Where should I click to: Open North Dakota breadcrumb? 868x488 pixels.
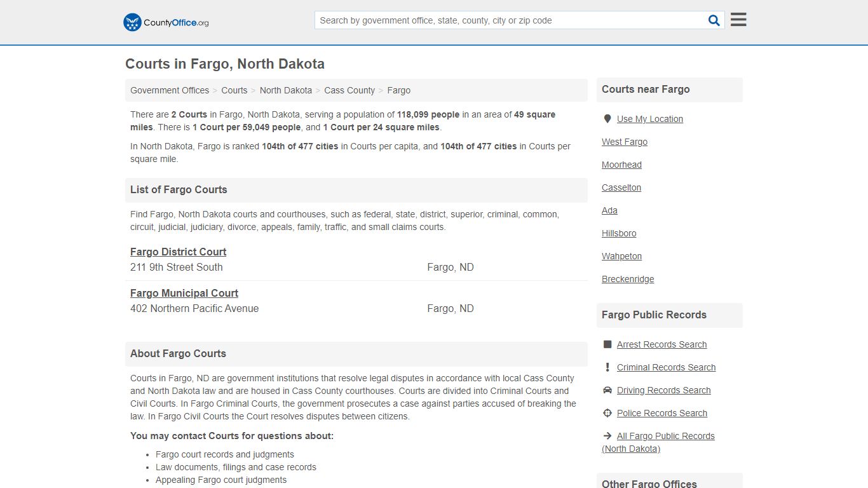286,90
